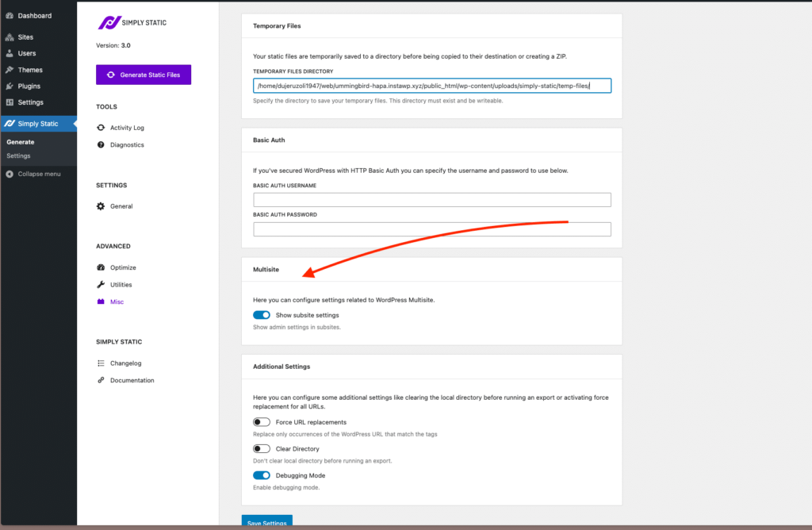Viewport: 812px width, 530px height.
Task: Click the Simply Static logo
Action: pyautogui.click(x=132, y=22)
